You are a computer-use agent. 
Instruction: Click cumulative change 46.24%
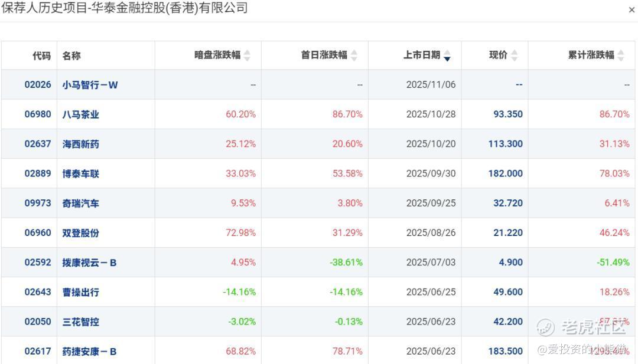[x=614, y=233]
